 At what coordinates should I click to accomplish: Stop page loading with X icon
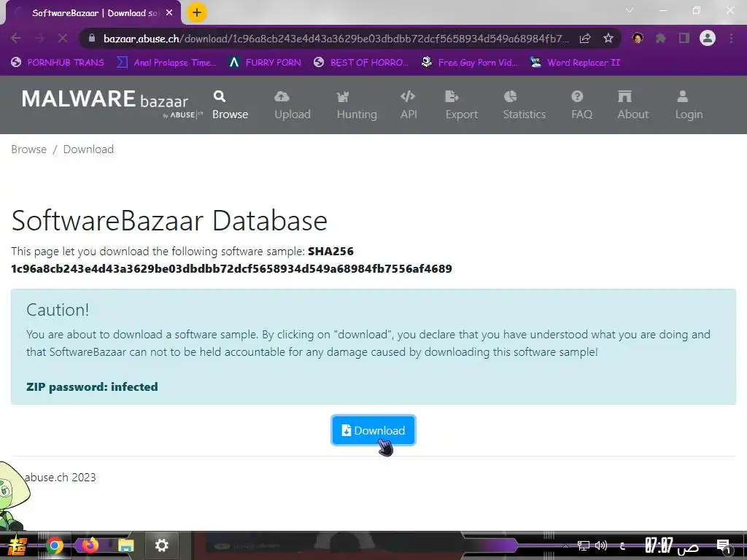[63, 38]
